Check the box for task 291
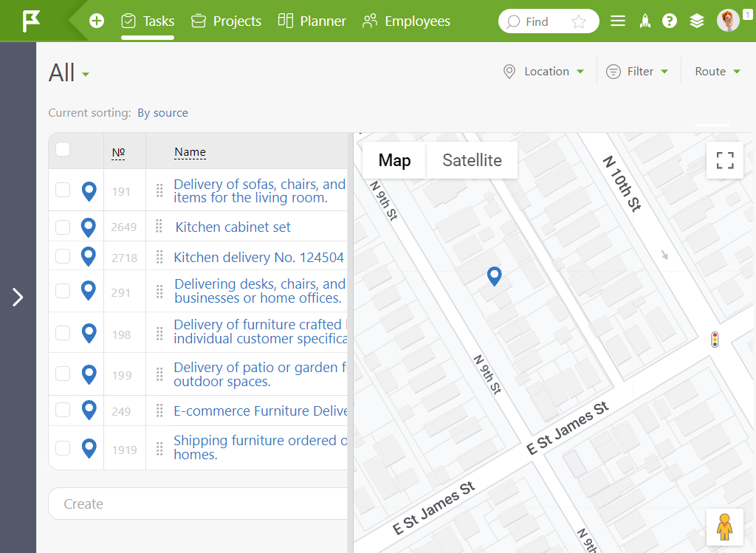Image resolution: width=756 pixels, height=553 pixels. click(x=63, y=291)
